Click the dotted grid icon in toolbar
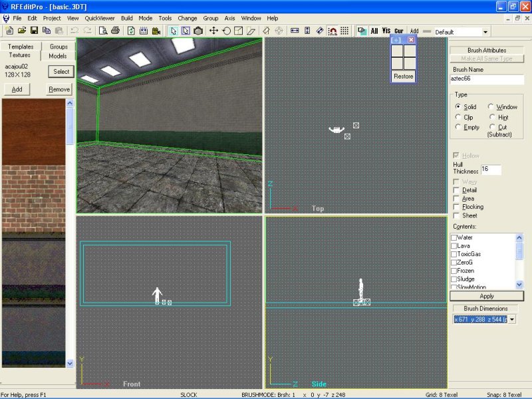This screenshot has height=399, width=532. 344,31
